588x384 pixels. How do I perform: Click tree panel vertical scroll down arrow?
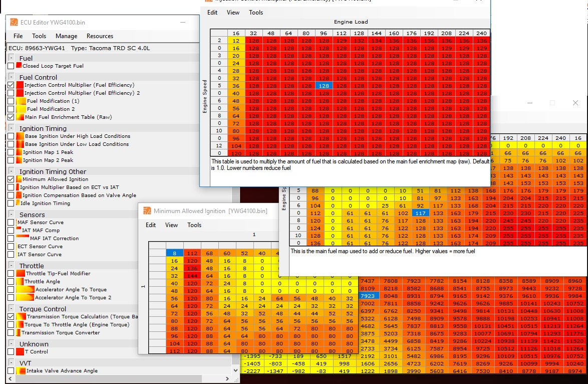[235, 370]
